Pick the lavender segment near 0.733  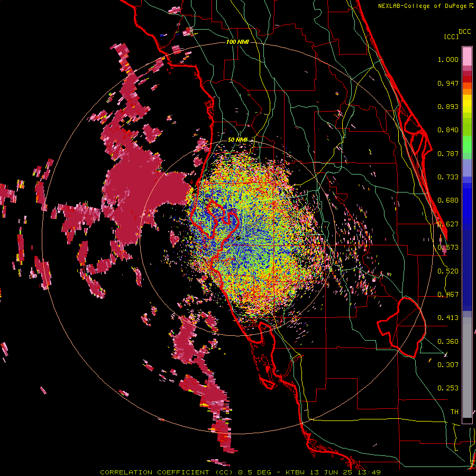[x=467, y=170]
